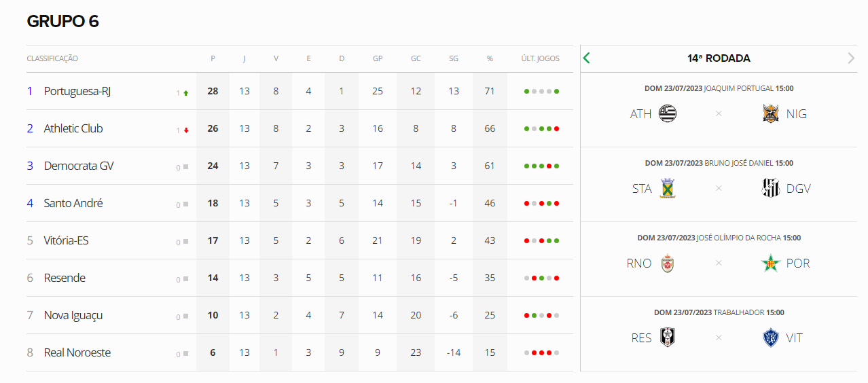
Task: Go to previous round with green arrow
Action: click(587, 58)
